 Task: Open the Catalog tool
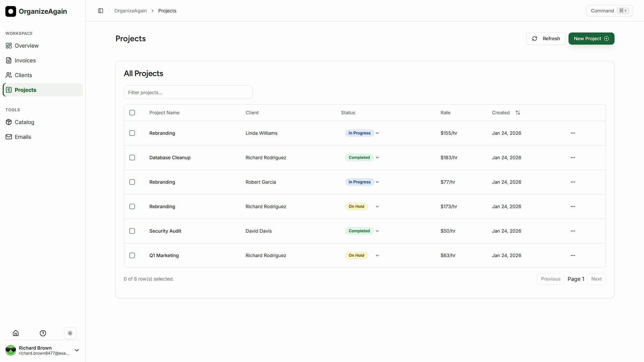24,122
